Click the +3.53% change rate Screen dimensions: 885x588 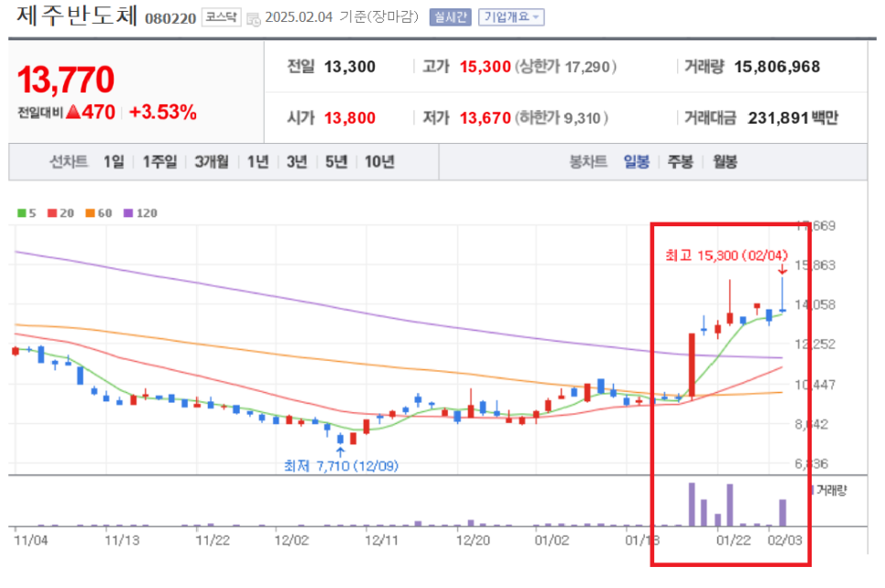click(162, 113)
